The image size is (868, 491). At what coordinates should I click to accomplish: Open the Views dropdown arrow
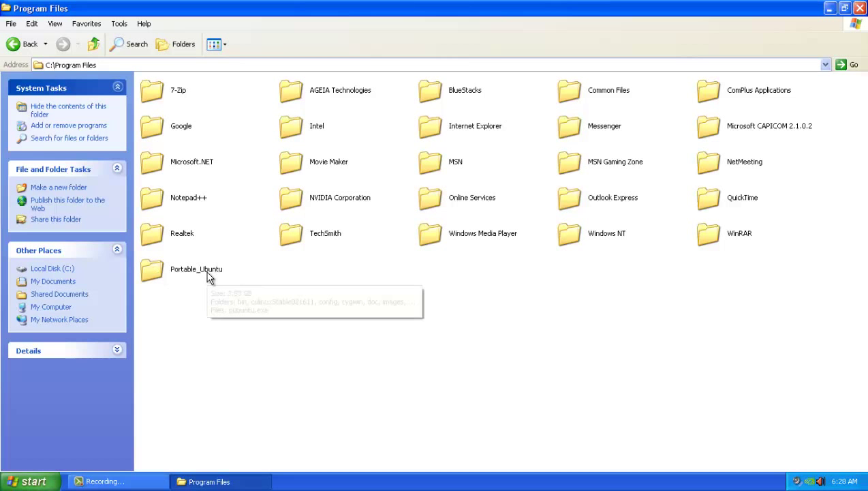(223, 44)
